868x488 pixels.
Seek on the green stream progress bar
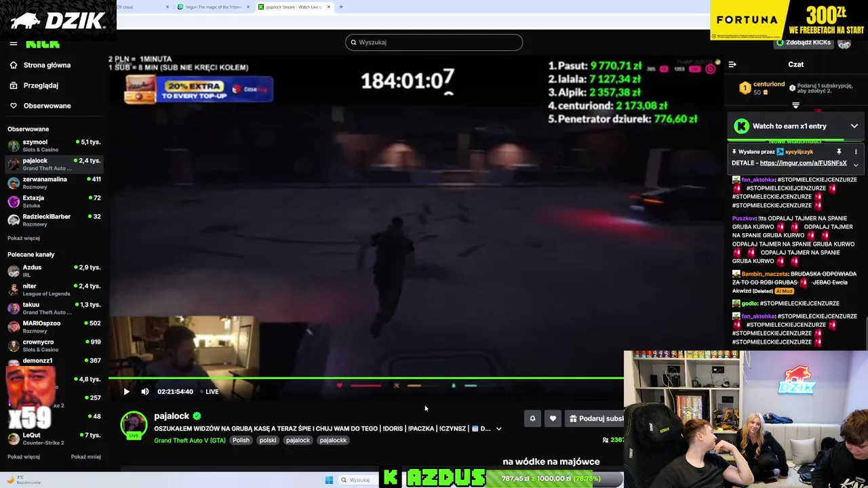point(366,378)
